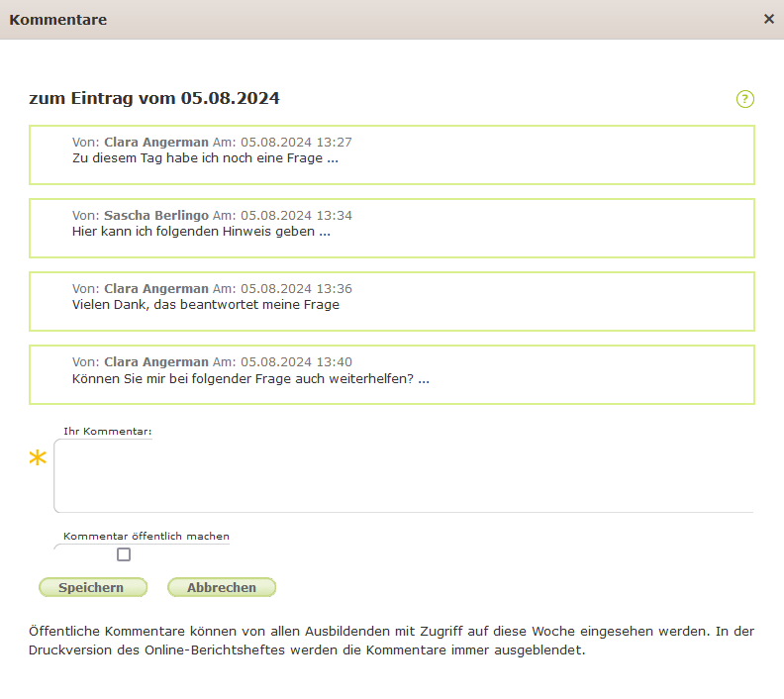Select comment text 'Zu diesem Tag habe ich...'
Image resolution: width=784 pixels, height=699 pixels.
pos(206,158)
